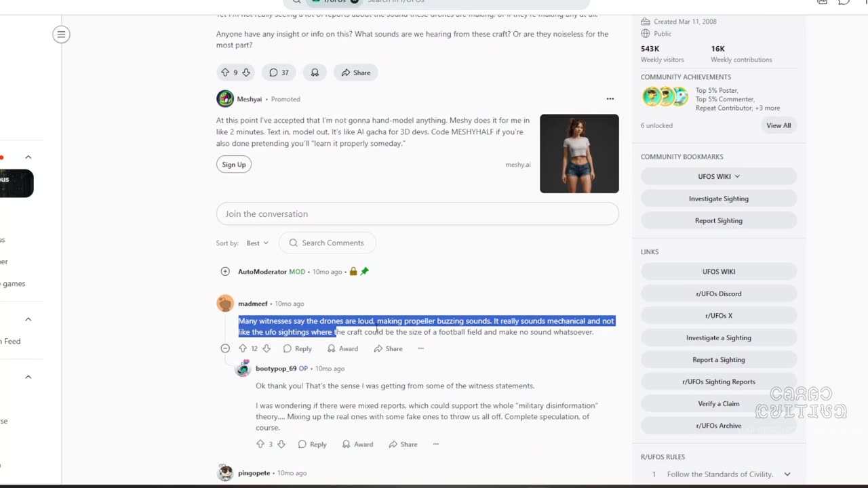Image resolution: width=868 pixels, height=488 pixels.
Task: Click the award icon under the post
Action: (315, 73)
